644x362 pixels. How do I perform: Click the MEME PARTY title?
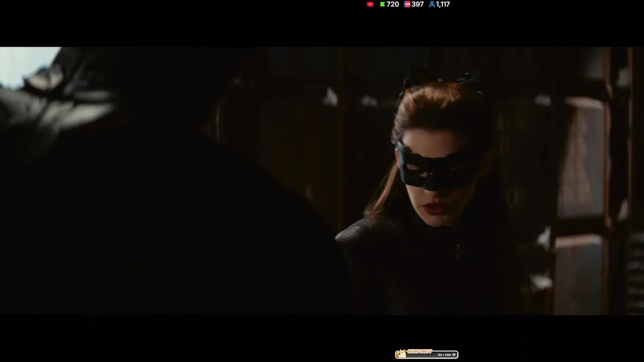point(420,351)
